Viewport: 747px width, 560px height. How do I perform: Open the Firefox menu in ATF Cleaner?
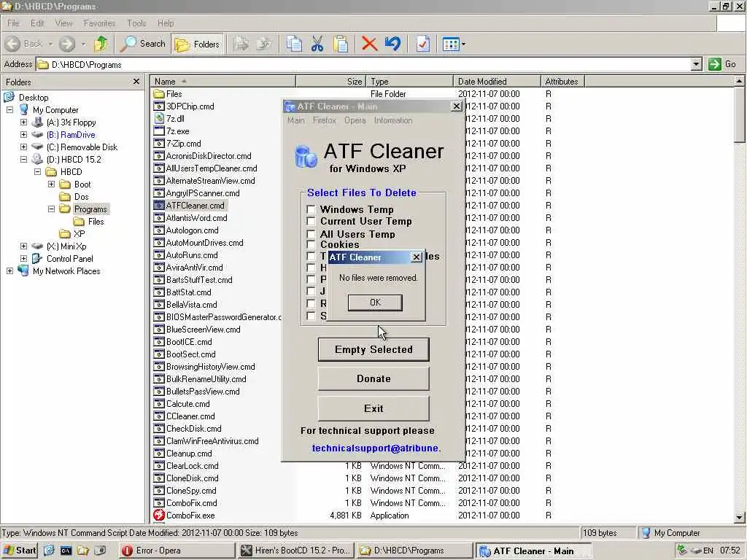coord(325,120)
